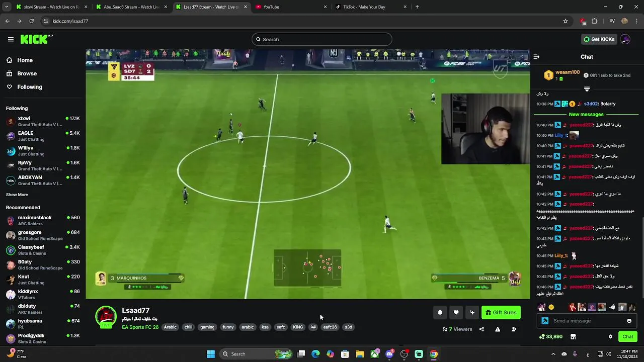This screenshot has height=362, width=644.
Task: Open the user profile avatar menu
Action: 625,39
